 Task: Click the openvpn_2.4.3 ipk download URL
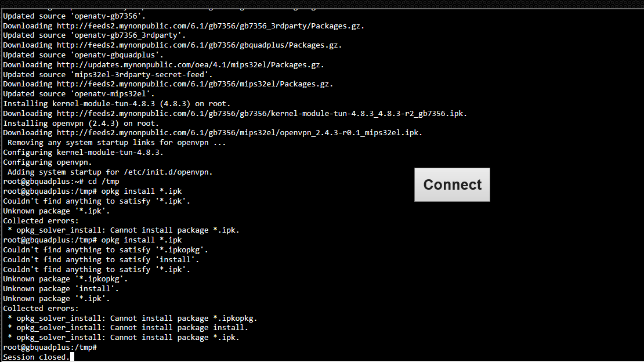(240, 133)
